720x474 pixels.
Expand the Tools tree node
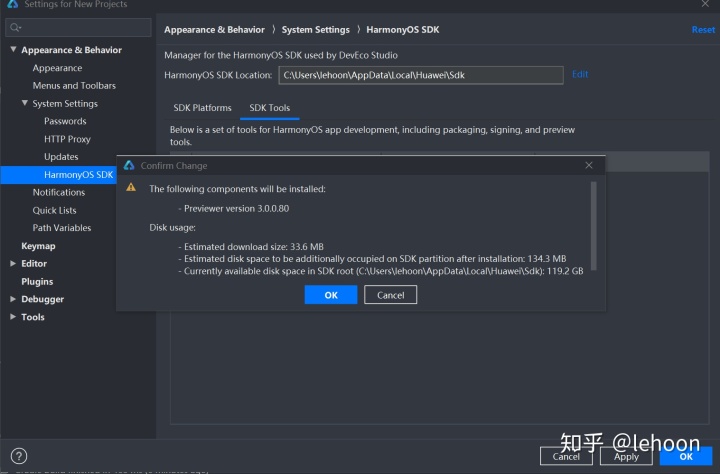(13, 316)
